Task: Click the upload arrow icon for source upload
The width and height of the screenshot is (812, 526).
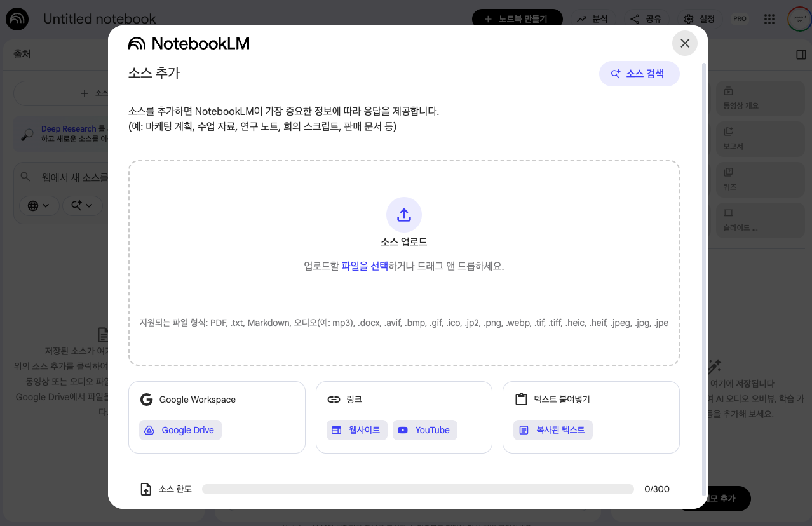Action: [403, 215]
